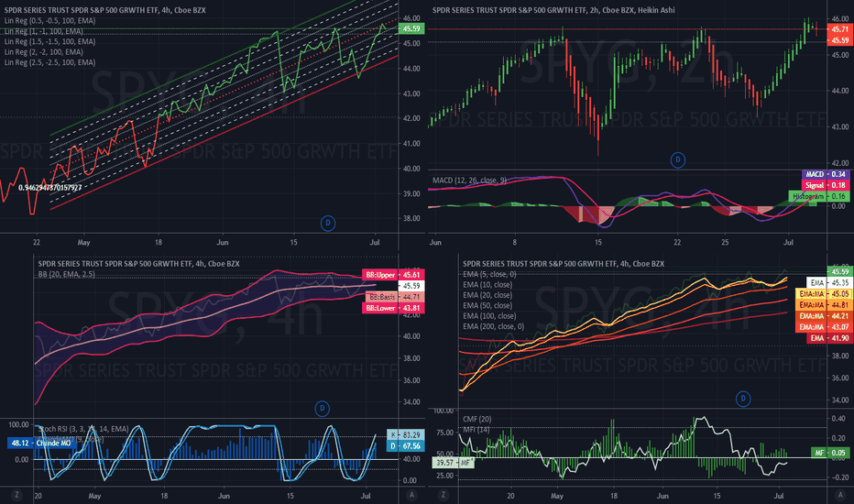Select MACD (12, 26, close, 9) indicator legend
Viewport: 854px width, 504px height.
point(469,181)
